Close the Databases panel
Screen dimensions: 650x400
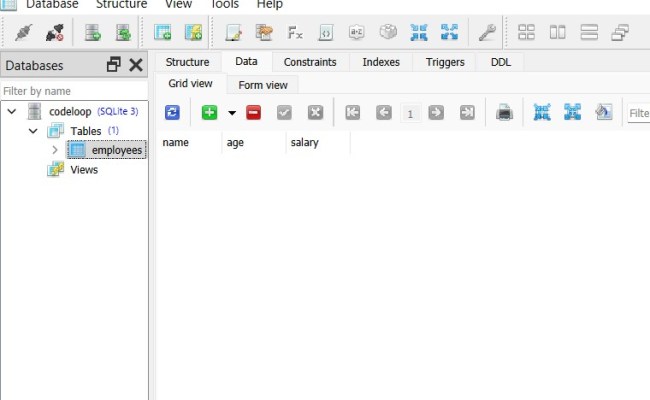pos(136,65)
